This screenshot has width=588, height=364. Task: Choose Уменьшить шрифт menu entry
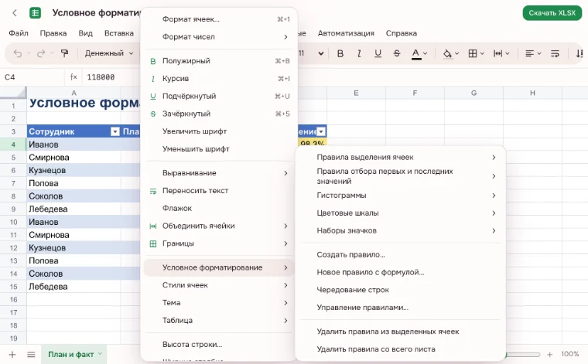(219, 148)
